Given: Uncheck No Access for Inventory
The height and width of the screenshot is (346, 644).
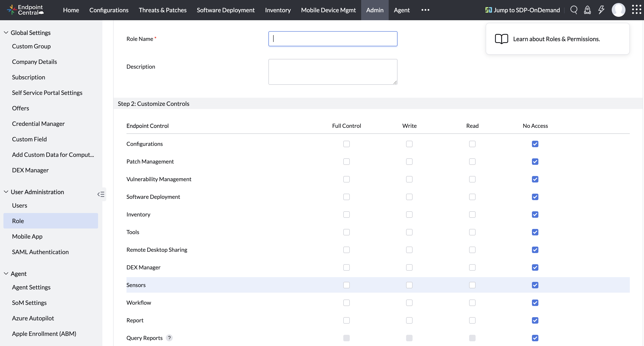Looking at the screenshot, I should click(x=535, y=214).
